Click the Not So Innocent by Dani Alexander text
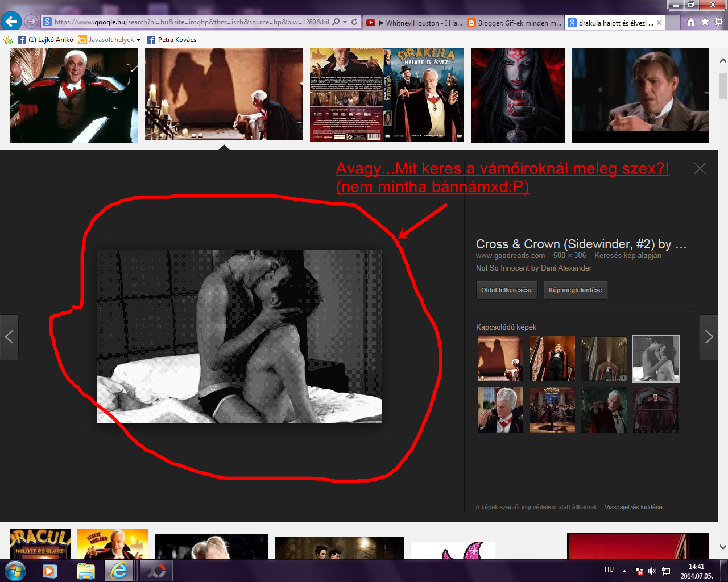Image resolution: width=728 pixels, height=582 pixels. tap(533, 268)
